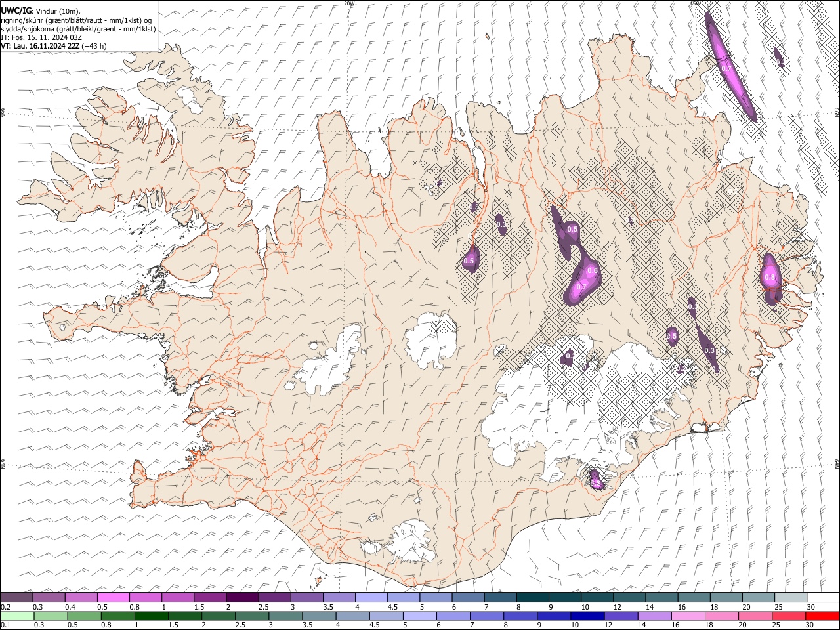
Task: Click the 66N latitude label on the right map edge
Action: click(837, 113)
